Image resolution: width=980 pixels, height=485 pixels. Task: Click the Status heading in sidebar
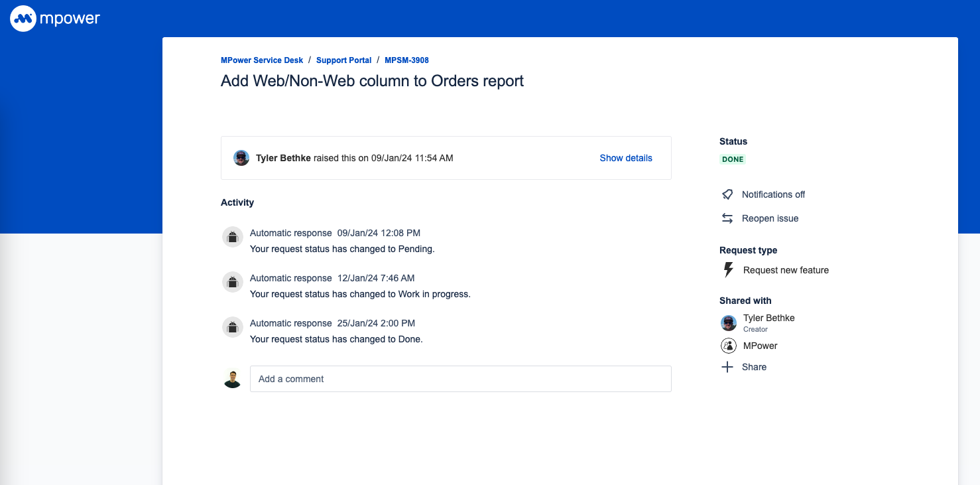(733, 141)
